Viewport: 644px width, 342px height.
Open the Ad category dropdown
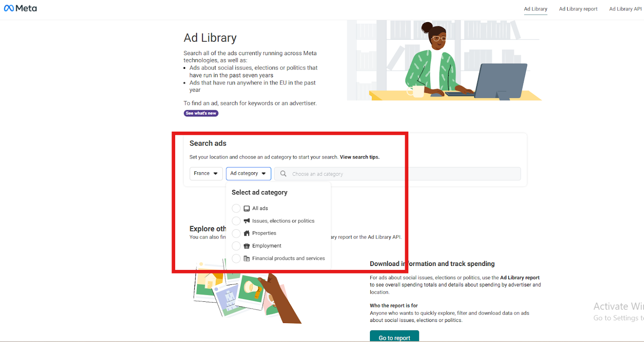click(x=248, y=173)
